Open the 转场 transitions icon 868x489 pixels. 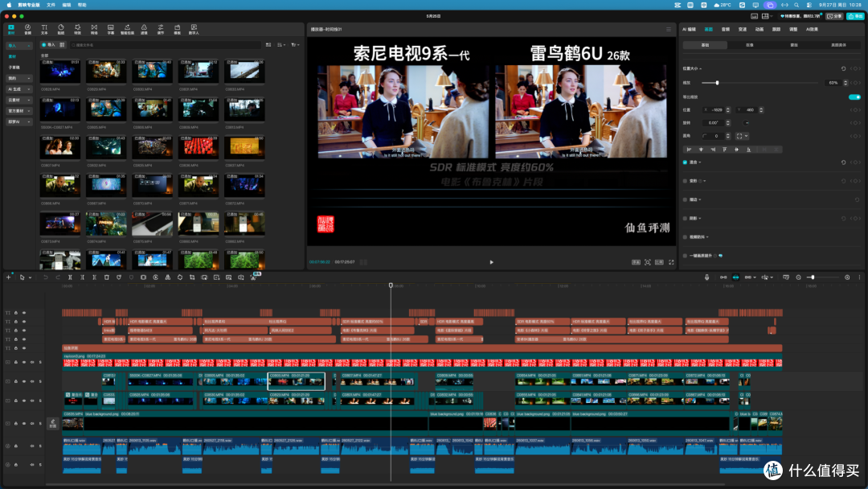coord(94,29)
